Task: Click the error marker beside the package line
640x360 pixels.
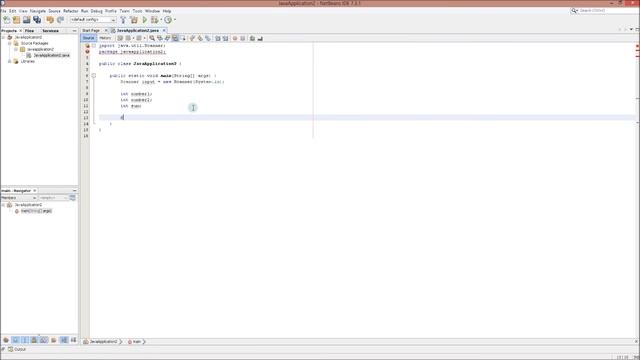Action: click(87, 52)
